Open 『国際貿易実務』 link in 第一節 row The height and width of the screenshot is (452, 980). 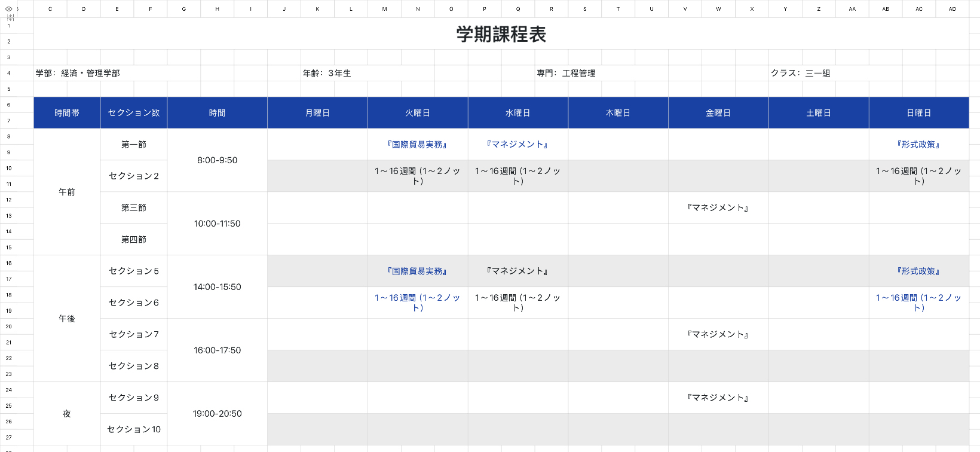418,144
